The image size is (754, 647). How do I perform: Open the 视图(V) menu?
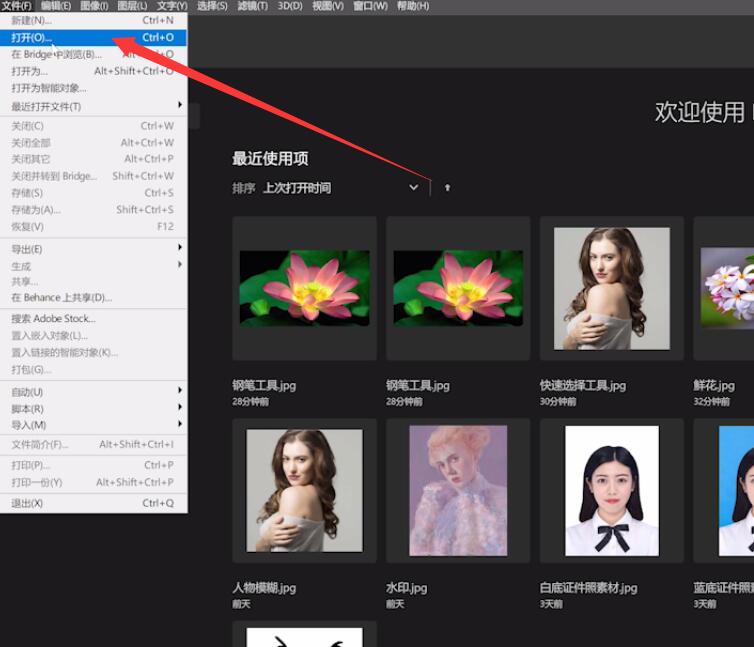click(x=328, y=6)
